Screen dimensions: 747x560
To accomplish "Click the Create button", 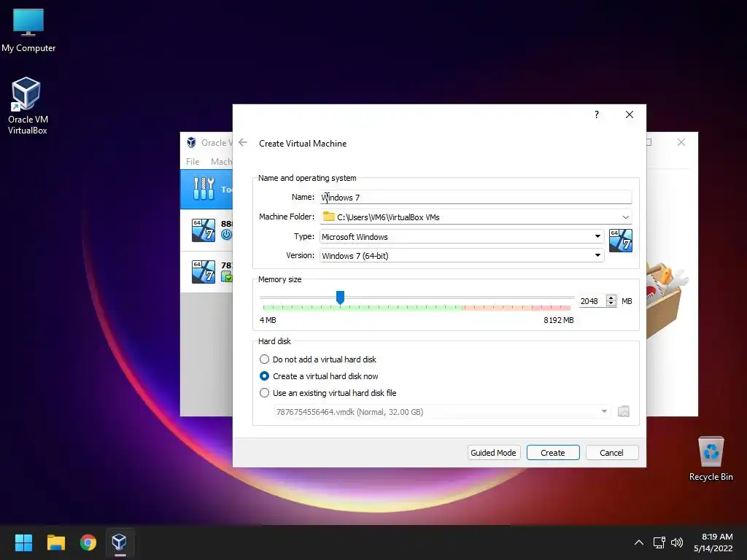I will pyautogui.click(x=553, y=452).
